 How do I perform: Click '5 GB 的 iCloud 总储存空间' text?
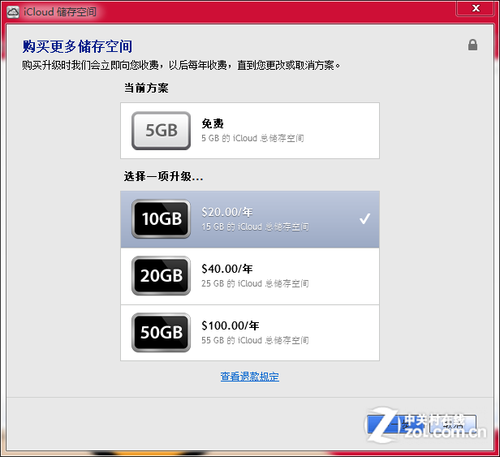(x=253, y=138)
